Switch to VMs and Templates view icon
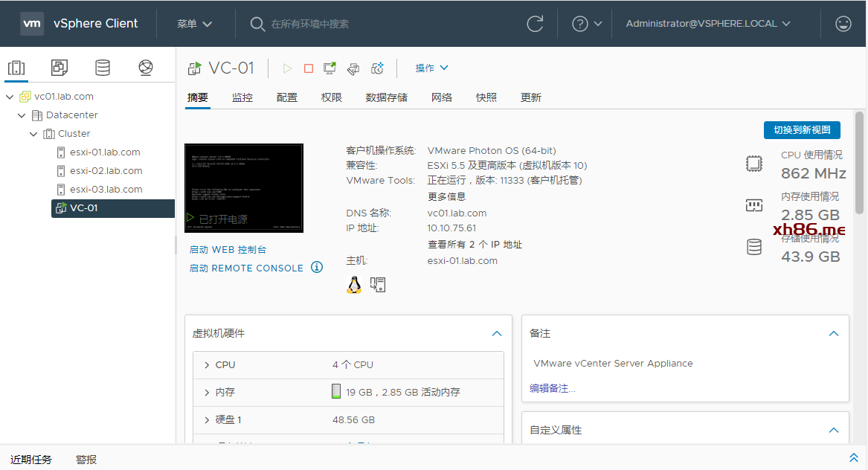Image resolution: width=868 pixels, height=470 pixels. click(60, 68)
